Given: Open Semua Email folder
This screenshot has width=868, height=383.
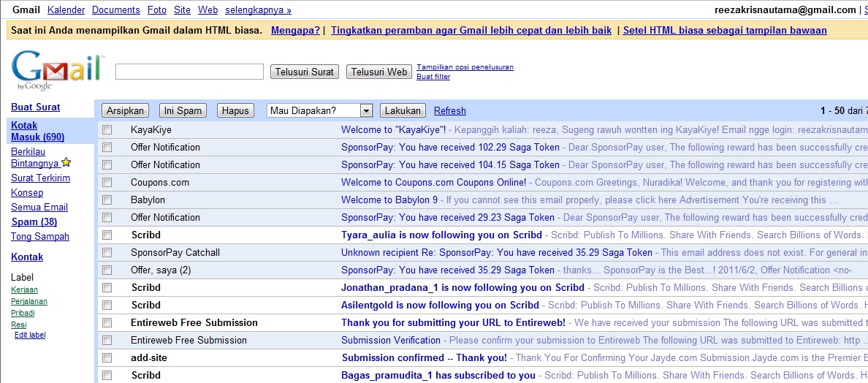Looking at the screenshot, I should [39, 208].
